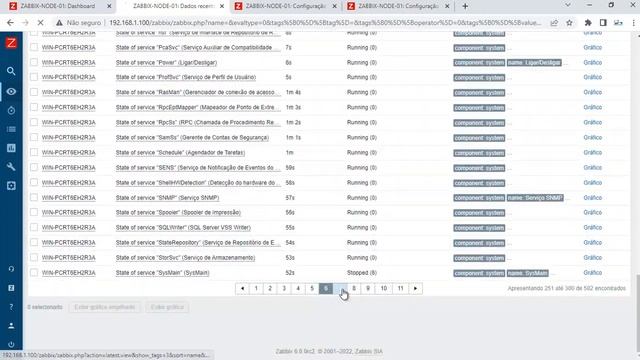This screenshot has height=360, width=640.
Task: Switch to the third tab ZABBIX-NODE-01: Configuração
Action: tap(285, 6)
